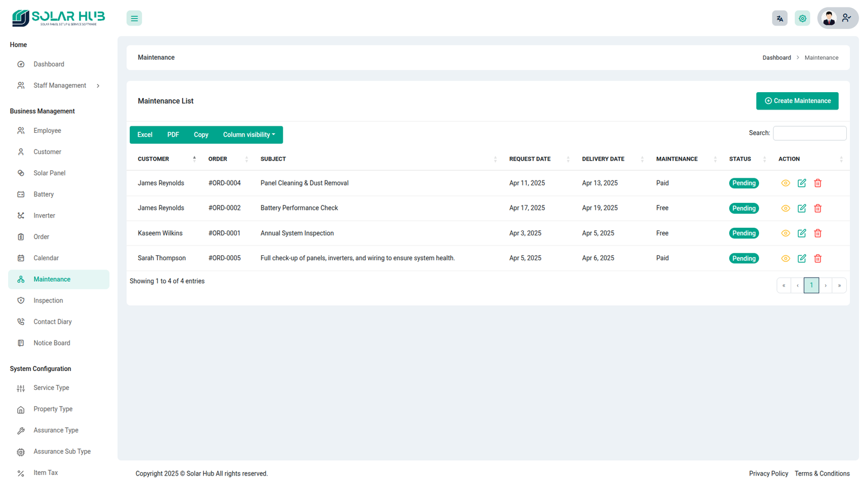This screenshot has width=868, height=488.
Task: View the Annual System Inspection record
Action: (786, 233)
